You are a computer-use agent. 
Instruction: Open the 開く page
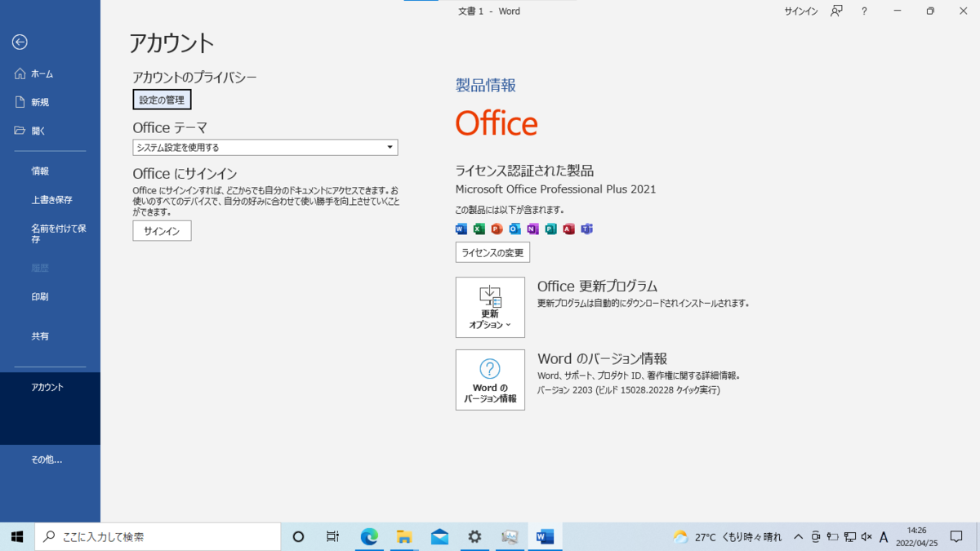(x=50, y=131)
